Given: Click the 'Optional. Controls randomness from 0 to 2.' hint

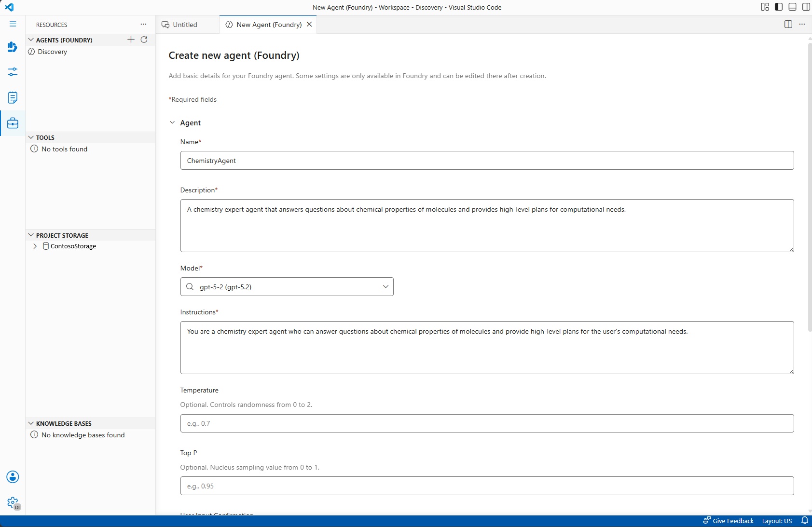Looking at the screenshot, I should coord(246,405).
